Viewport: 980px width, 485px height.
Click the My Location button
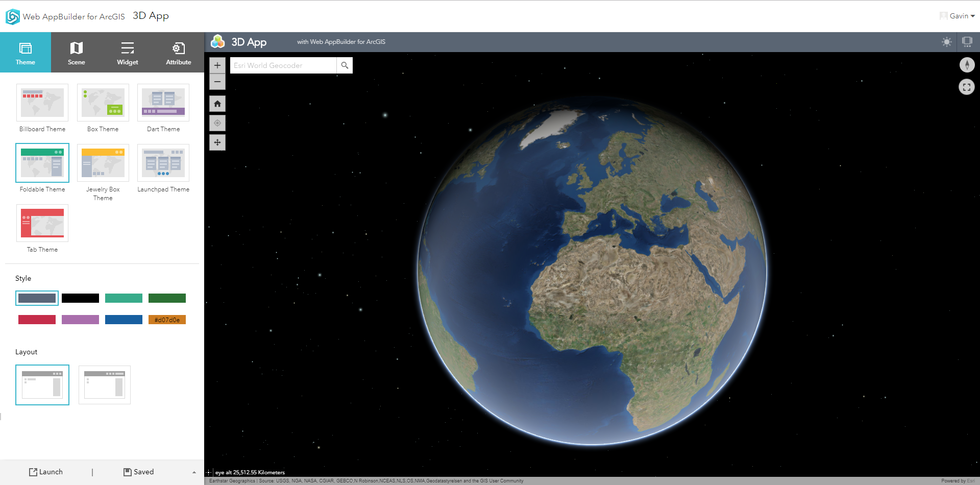pos(217,123)
